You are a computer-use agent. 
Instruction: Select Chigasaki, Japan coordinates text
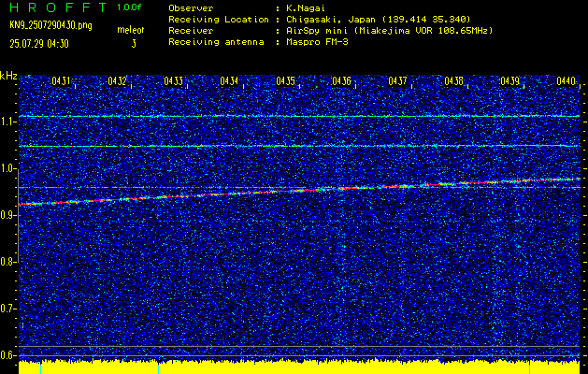point(378,19)
